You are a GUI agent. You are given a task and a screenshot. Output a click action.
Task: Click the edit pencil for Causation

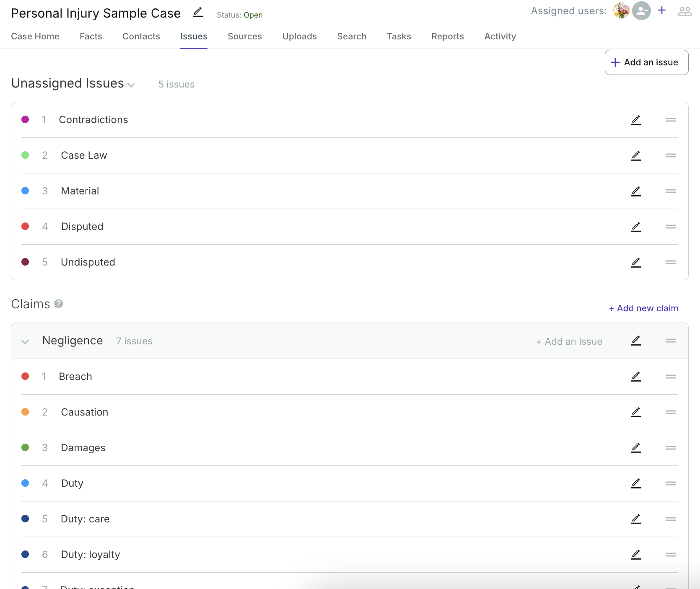636,413
